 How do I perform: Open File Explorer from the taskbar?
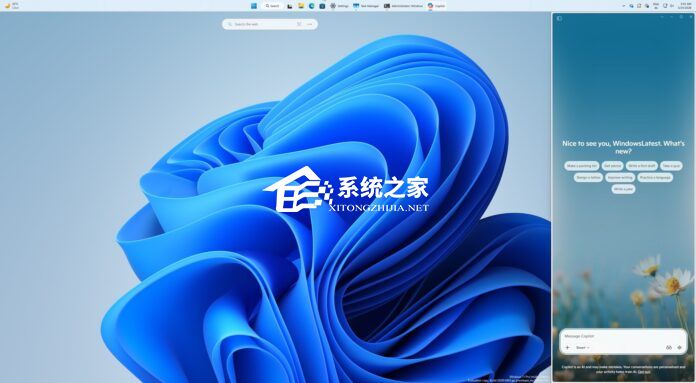[301, 6]
